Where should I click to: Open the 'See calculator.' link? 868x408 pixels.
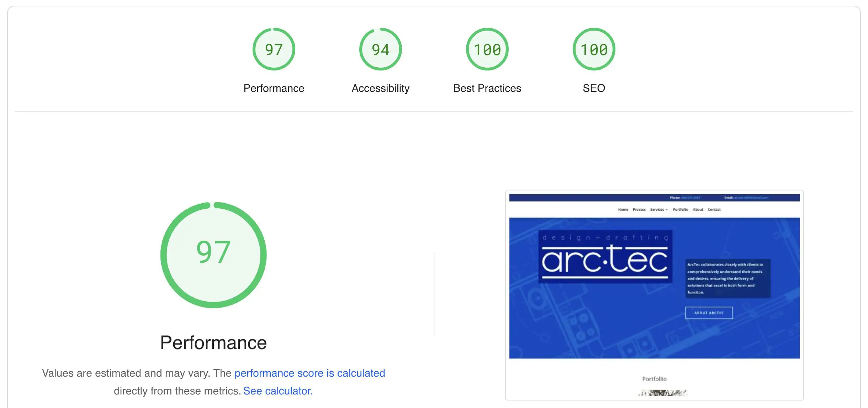tap(278, 391)
